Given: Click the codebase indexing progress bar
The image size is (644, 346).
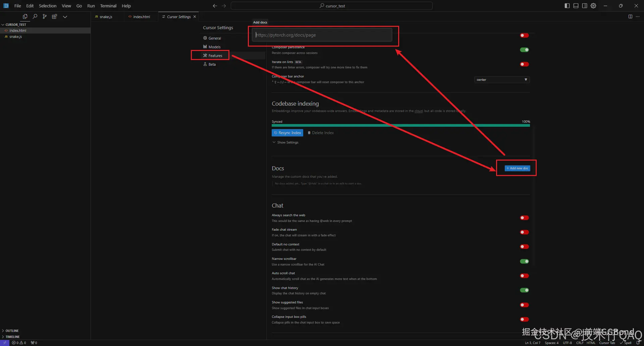Looking at the screenshot, I should [x=401, y=125].
